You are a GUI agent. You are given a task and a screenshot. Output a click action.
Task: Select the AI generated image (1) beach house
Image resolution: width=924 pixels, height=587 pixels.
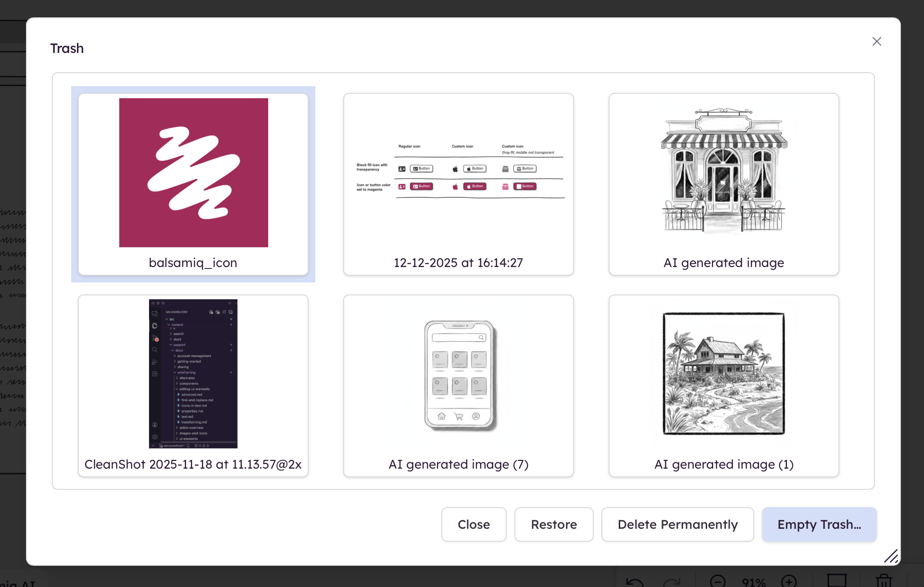click(x=724, y=386)
